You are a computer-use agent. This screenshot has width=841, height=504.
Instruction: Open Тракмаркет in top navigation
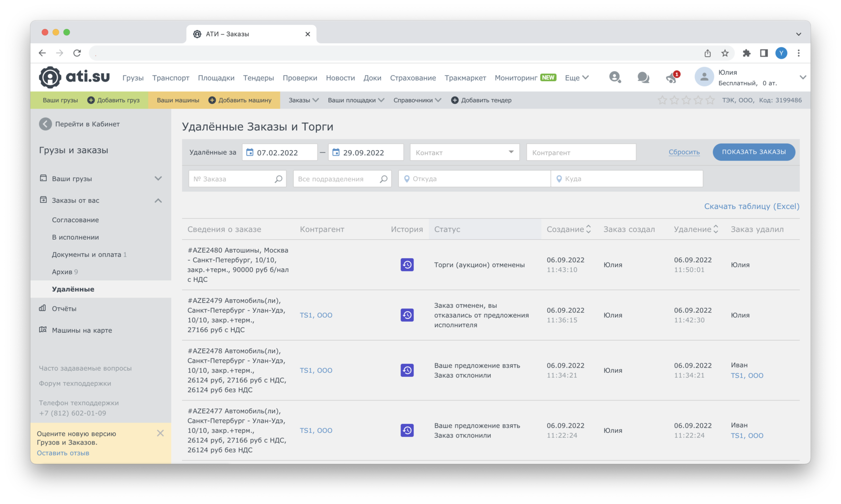pyautogui.click(x=465, y=78)
